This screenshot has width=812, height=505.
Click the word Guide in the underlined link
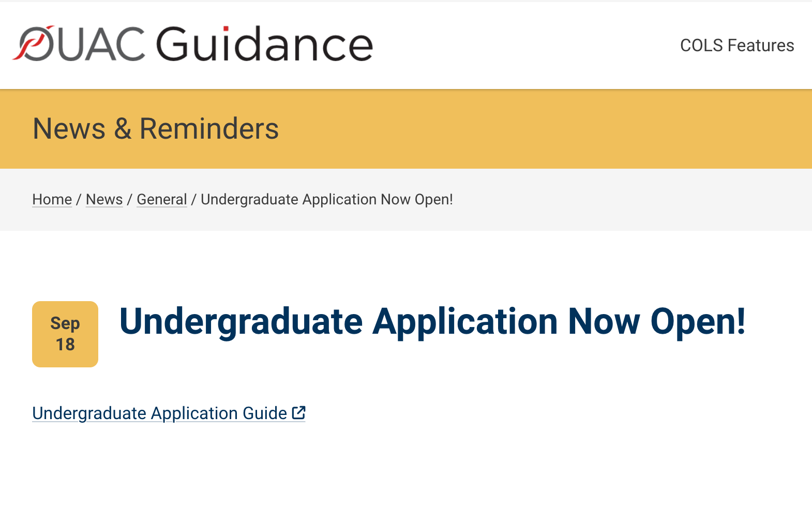pos(265,413)
